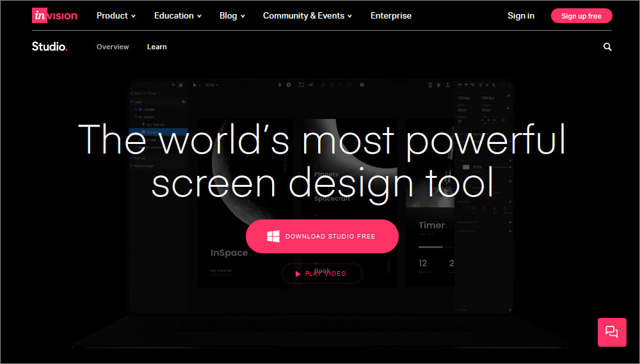Expand the Community & Events menu
This screenshot has height=364, width=640.
[307, 15]
